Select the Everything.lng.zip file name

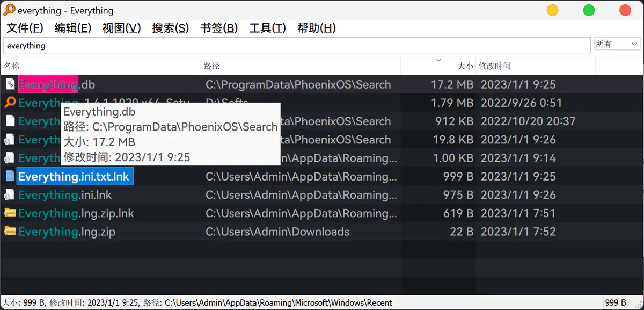point(67,232)
